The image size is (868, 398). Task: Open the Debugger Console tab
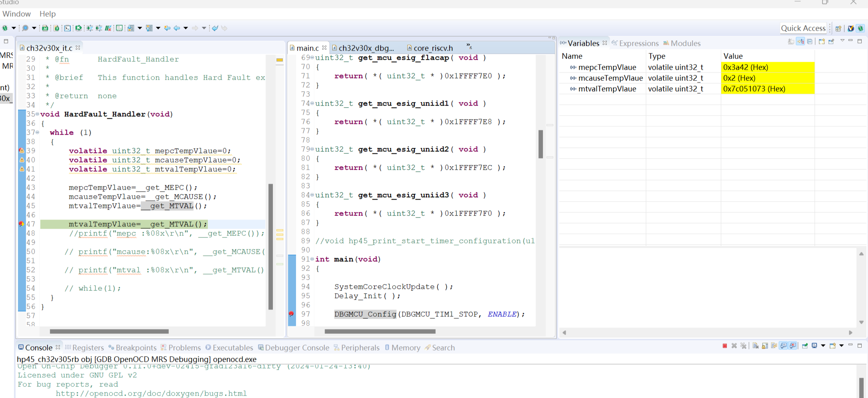click(x=294, y=347)
